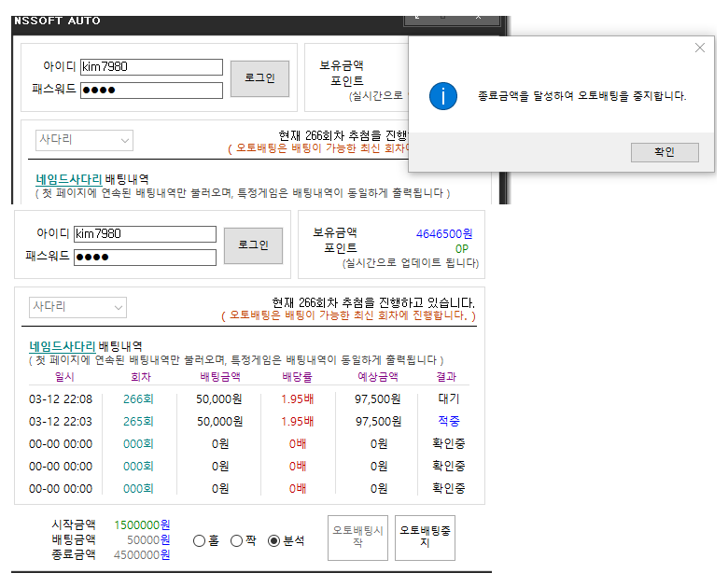Screen dimensions: 728x587
Task: Click the blue info icon in the dialog
Action: [442, 95]
